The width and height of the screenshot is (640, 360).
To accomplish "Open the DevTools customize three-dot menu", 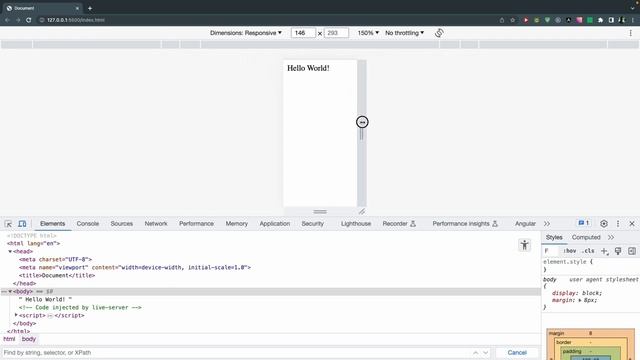I will pyautogui.click(x=618, y=224).
